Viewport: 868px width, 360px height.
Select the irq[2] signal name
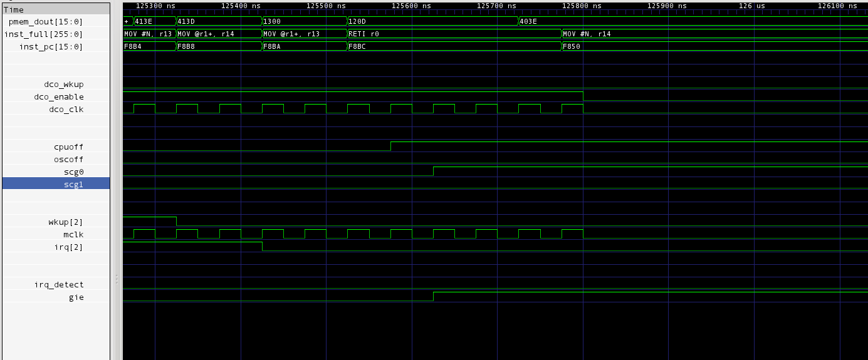[x=69, y=247]
